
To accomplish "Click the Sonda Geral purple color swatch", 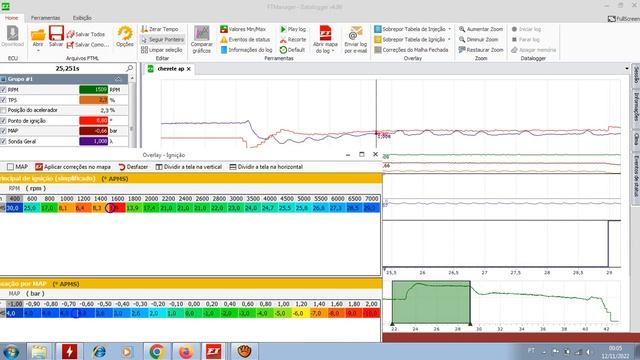I will point(93,142).
